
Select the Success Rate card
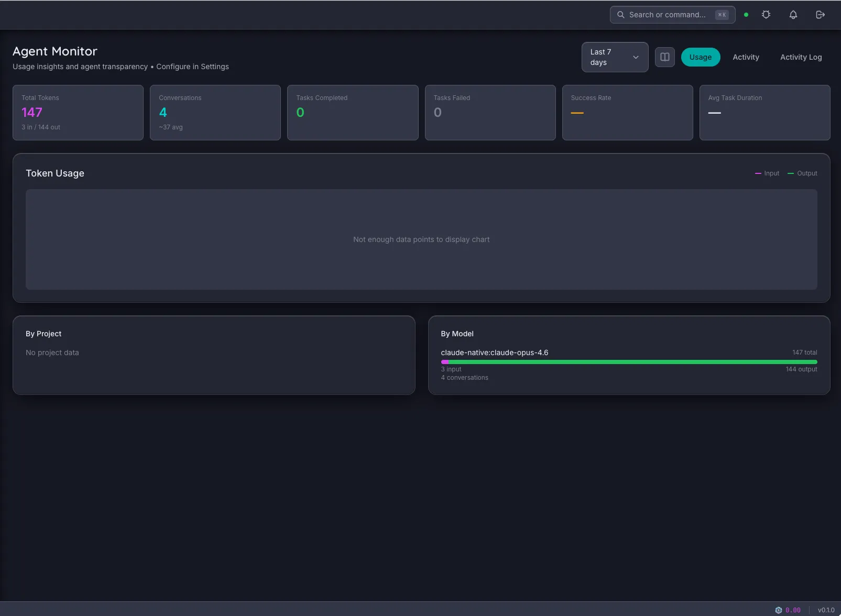click(628, 113)
